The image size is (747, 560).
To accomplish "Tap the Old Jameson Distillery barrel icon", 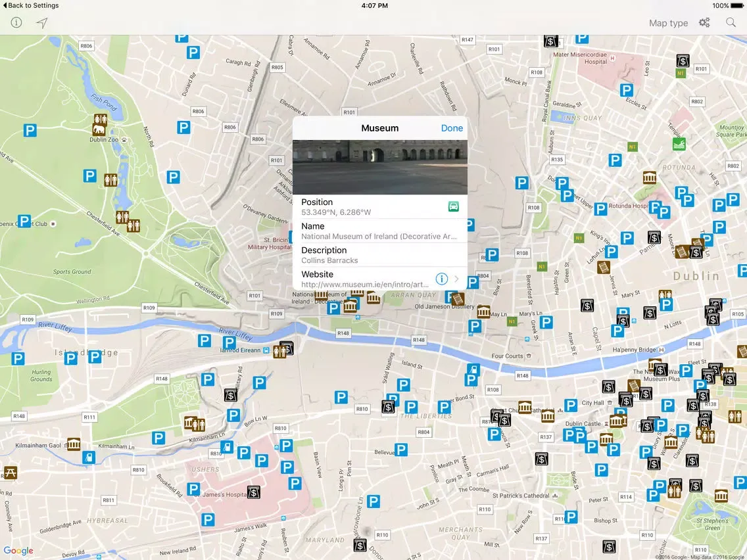I will [458, 298].
